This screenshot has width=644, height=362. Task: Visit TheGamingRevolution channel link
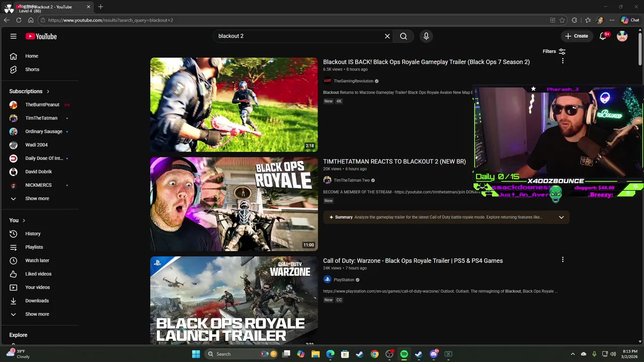pos(353,81)
